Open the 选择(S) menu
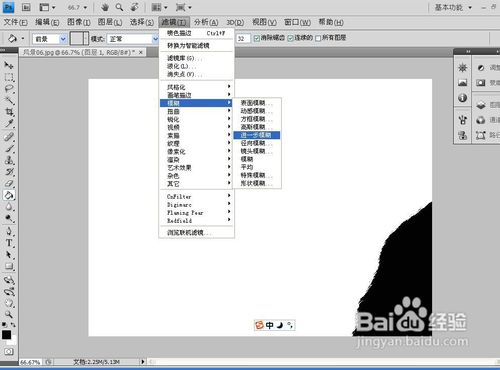Screen dimensions: 500x370 142,22
